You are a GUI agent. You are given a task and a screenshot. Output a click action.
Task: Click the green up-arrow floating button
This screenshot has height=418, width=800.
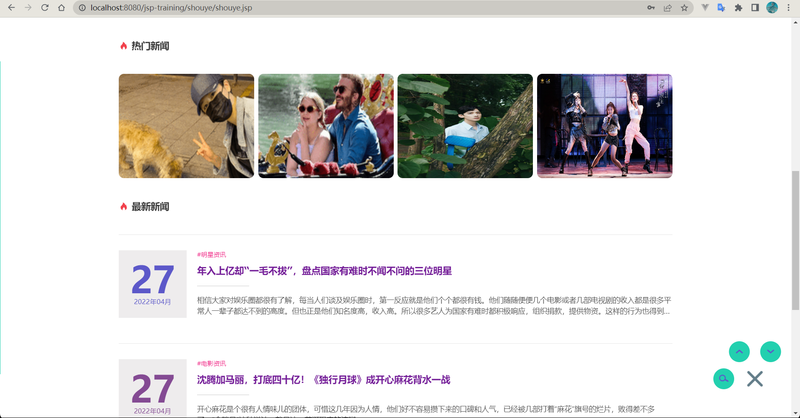tap(739, 352)
